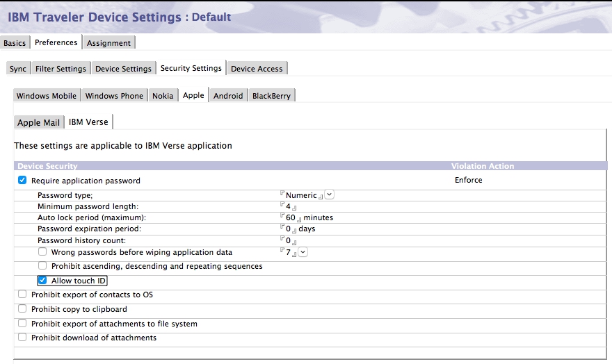Click the IBM Traveler Device Settings title
This screenshot has height=364, width=612.
95,17
